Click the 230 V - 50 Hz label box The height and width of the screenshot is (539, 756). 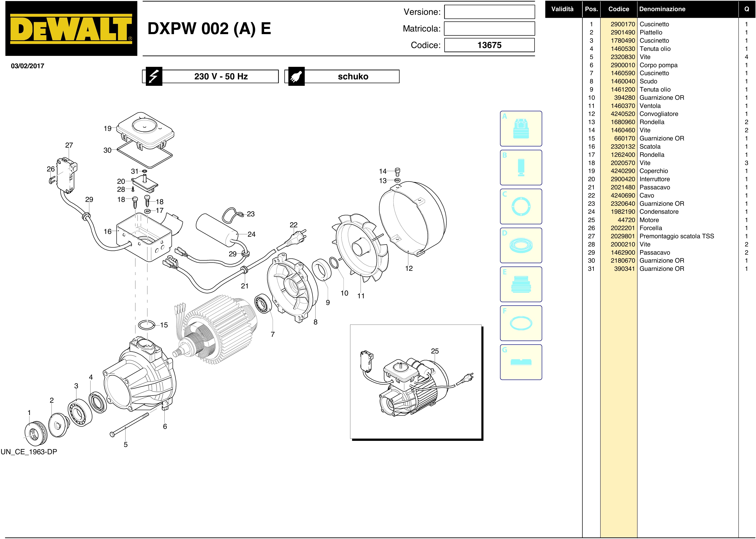221,77
